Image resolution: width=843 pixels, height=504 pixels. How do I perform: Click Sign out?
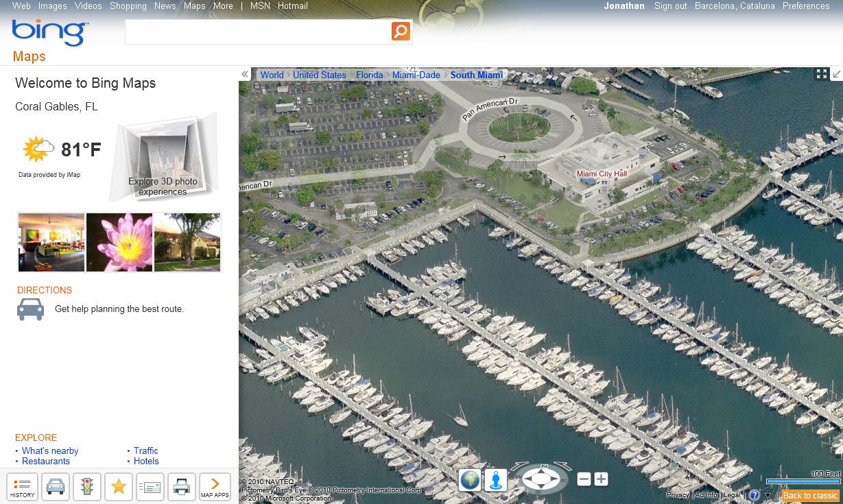671,5
